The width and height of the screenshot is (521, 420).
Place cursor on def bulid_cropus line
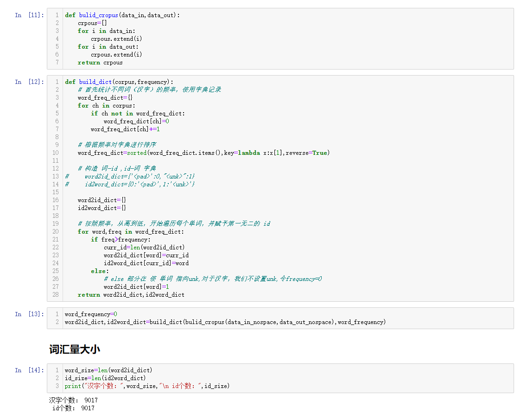coord(122,15)
